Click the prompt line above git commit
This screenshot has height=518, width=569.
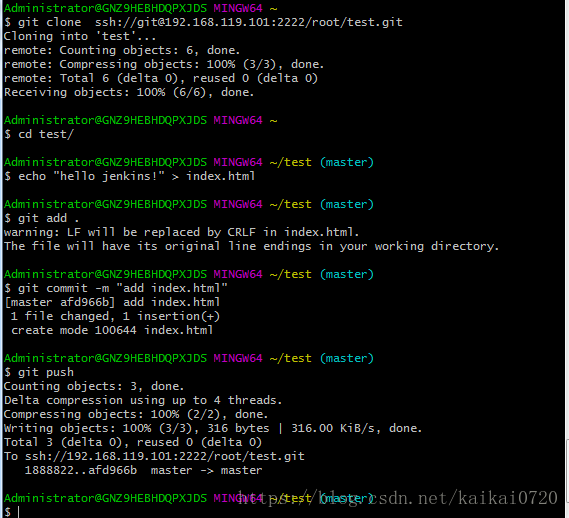[189, 274]
